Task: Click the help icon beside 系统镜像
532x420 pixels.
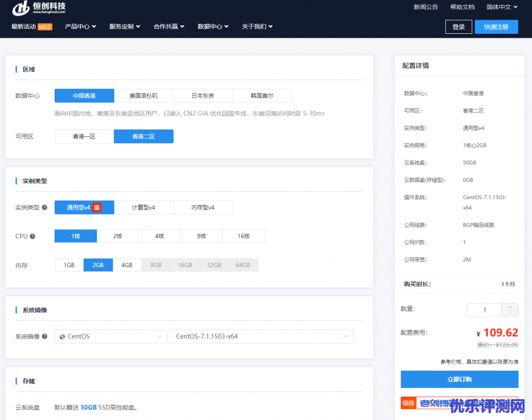Action: coord(45,336)
